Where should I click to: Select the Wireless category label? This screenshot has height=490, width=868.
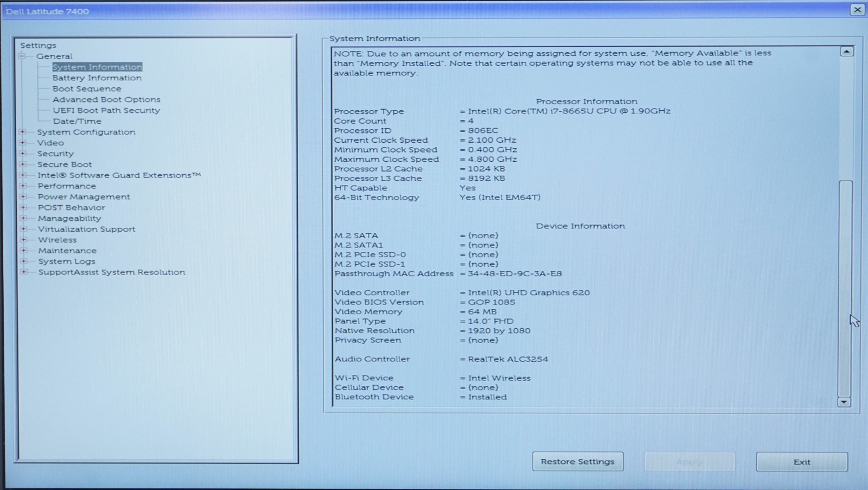[58, 240]
